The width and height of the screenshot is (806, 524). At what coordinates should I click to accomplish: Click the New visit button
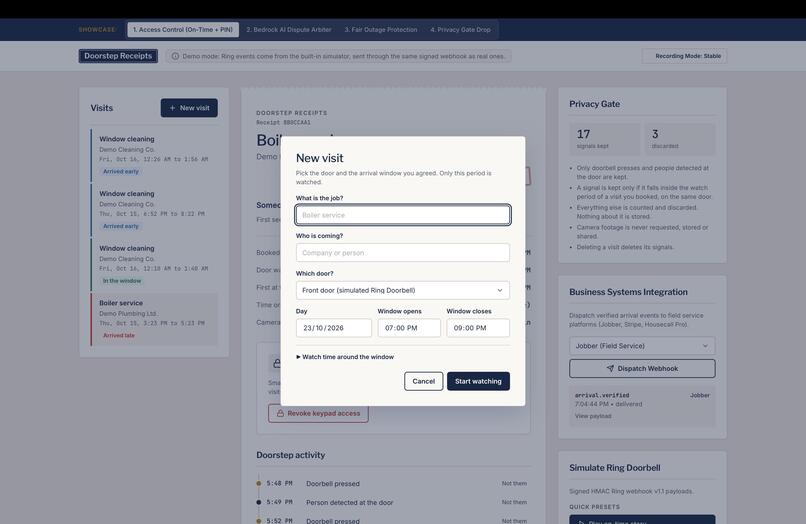[189, 108]
